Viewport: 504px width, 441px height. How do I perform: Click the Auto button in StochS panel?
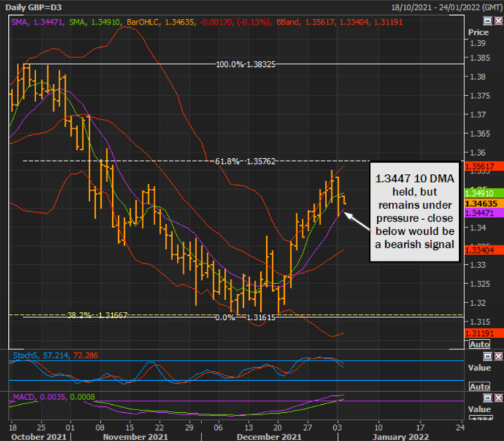click(479, 386)
